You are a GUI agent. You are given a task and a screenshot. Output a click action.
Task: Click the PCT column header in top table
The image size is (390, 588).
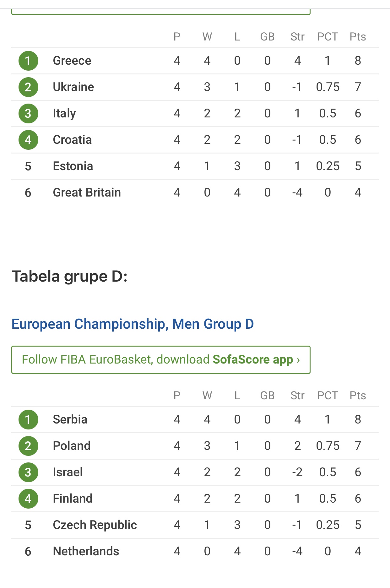tap(328, 37)
